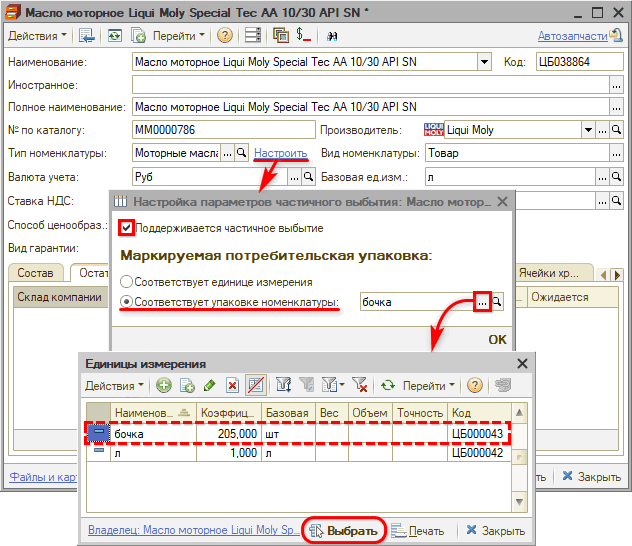Click the Выбрать button
The width and height of the screenshot is (632, 546).
[345, 530]
